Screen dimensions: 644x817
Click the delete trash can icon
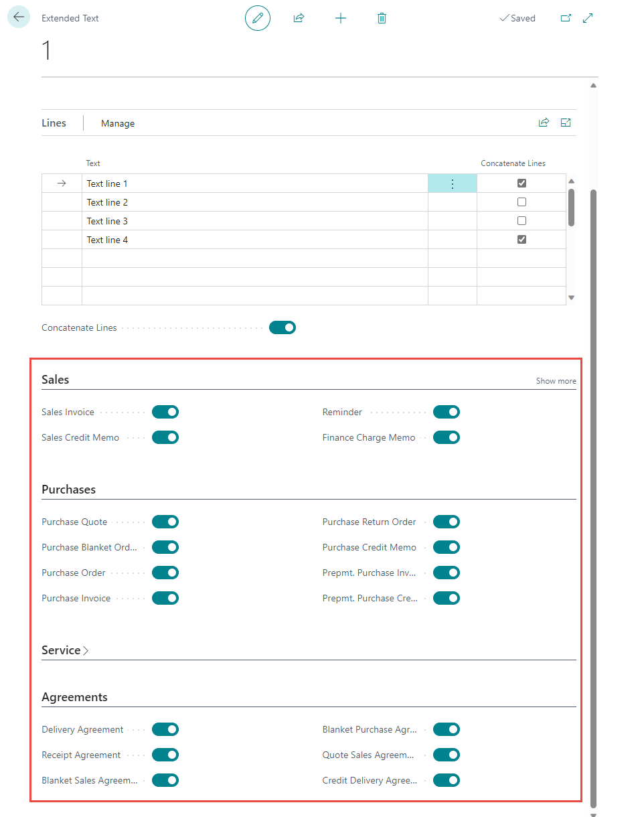click(382, 18)
